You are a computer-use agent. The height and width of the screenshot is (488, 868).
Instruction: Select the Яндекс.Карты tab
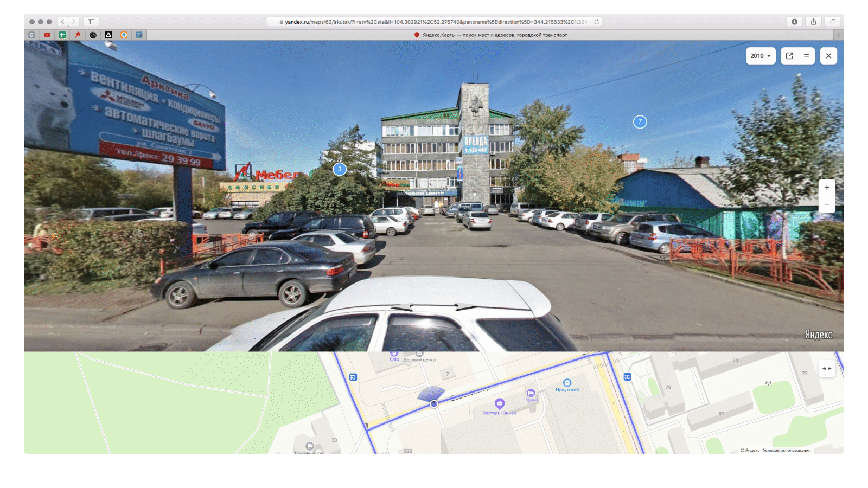click(x=490, y=35)
